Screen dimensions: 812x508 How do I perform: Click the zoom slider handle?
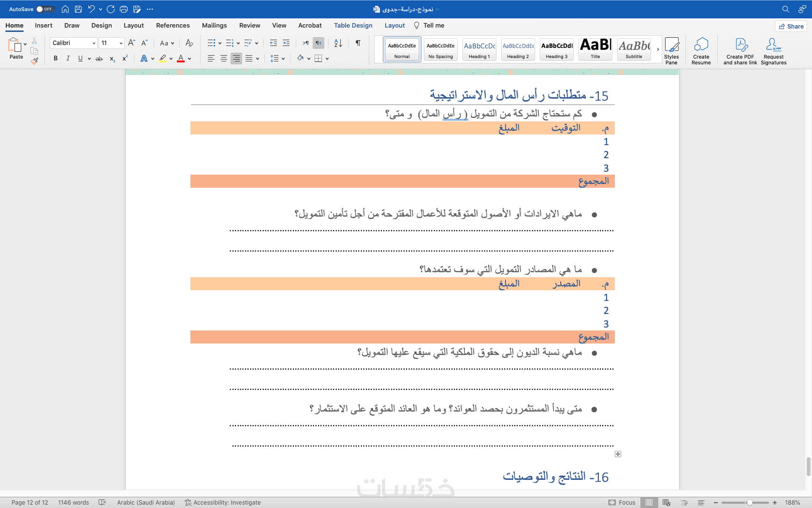click(750, 503)
